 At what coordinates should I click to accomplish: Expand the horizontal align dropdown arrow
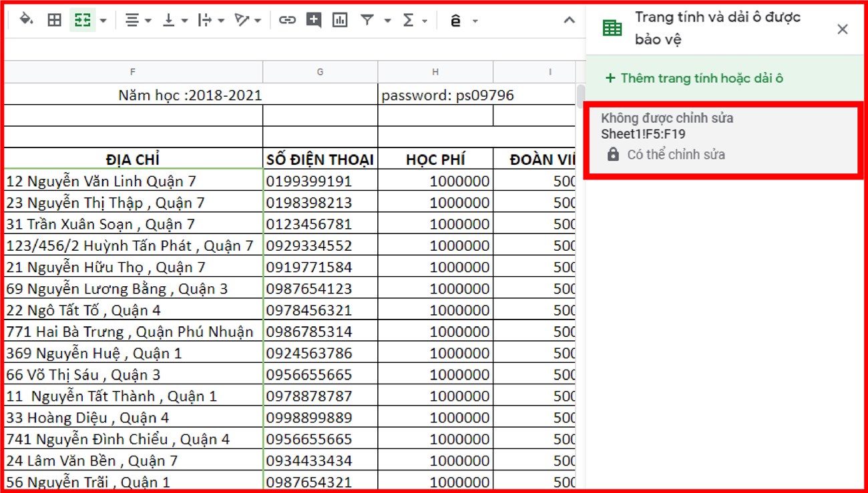(148, 21)
